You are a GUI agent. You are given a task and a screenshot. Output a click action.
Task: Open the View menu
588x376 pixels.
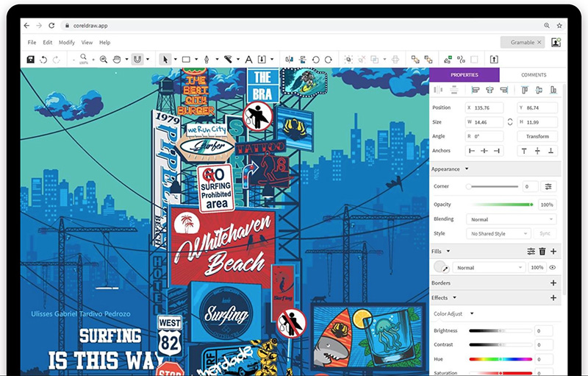click(x=87, y=43)
